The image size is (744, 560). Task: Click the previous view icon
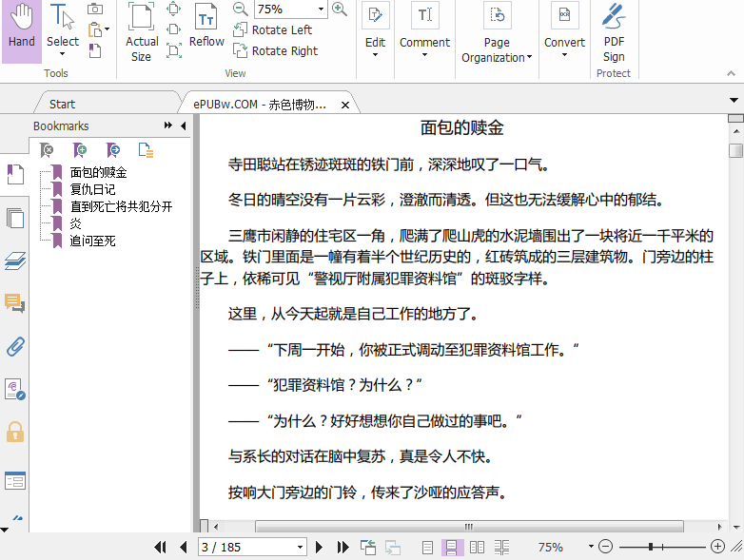pyautogui.click(x=368, y=548)
